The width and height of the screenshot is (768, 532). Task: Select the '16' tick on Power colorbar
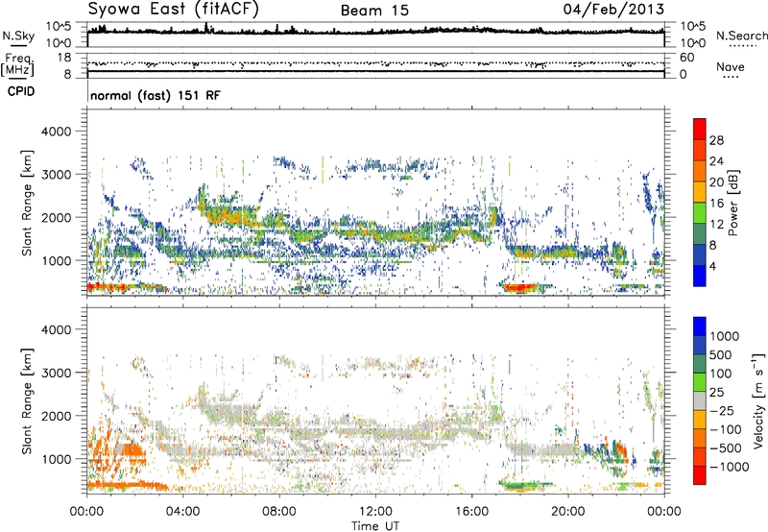[x=716, y=204]
